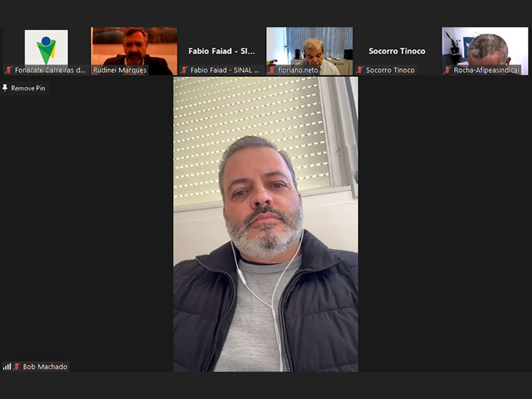
Task: Click the Bob Machado name label
Action: click(x=45, y=366)
